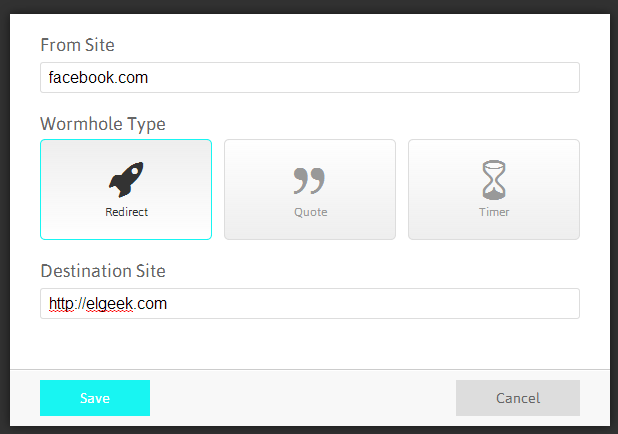Select the Redirect wormhole type label

[x=127, y=212]
